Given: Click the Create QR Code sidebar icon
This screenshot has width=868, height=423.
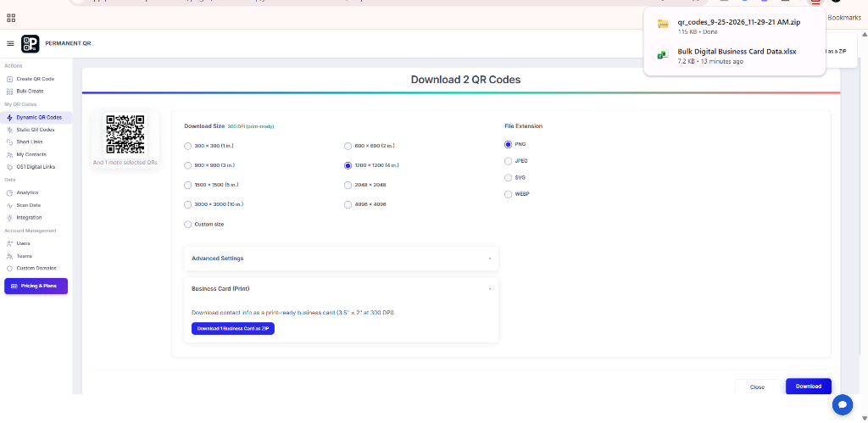Looking at the screenshot, I should click(x=9, y=79).
